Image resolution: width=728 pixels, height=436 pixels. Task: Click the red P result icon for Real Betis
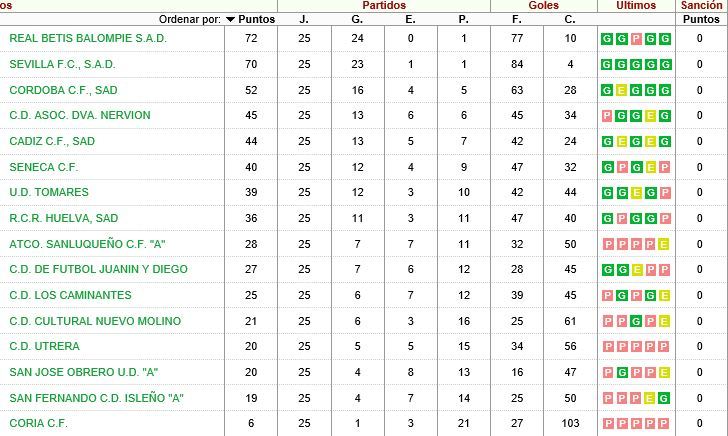point(636,39)
